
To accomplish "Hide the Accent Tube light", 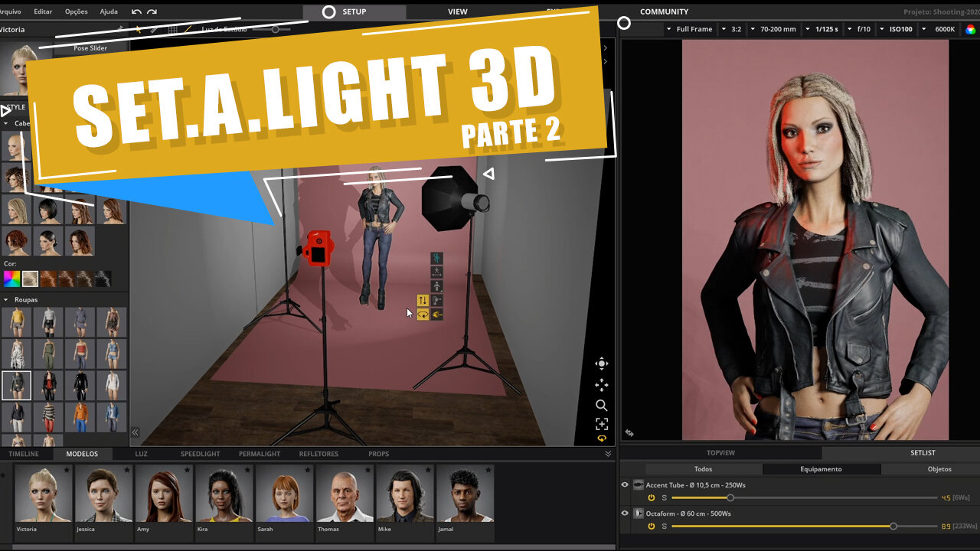I will (625, 485).
